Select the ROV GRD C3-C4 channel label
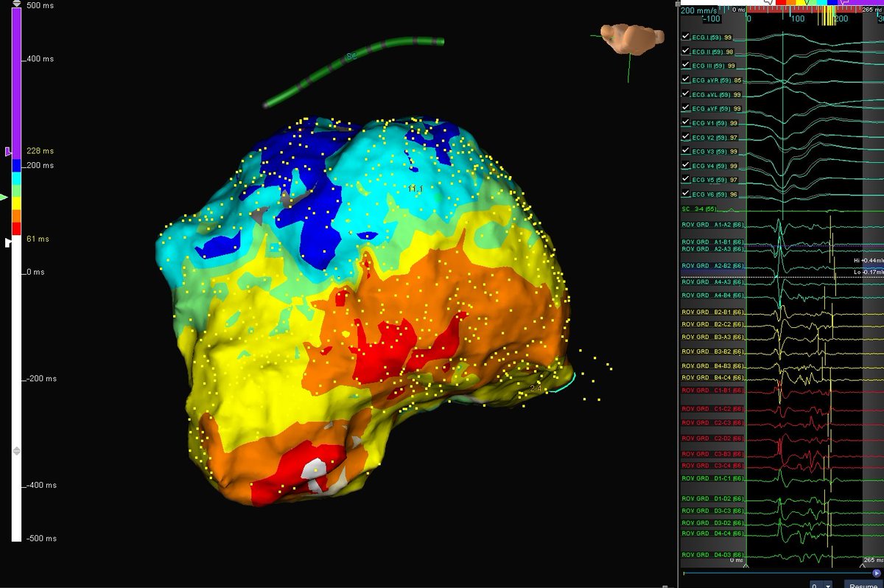 (712, 466)
